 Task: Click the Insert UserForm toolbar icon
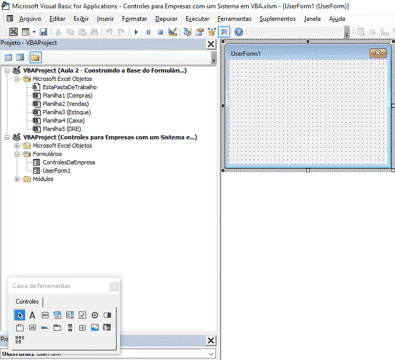(26, 32)
